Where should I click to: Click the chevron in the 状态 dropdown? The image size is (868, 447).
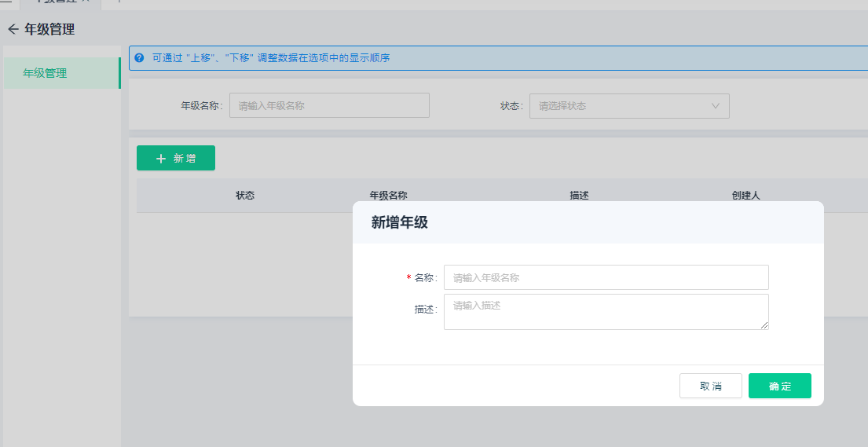716,106
